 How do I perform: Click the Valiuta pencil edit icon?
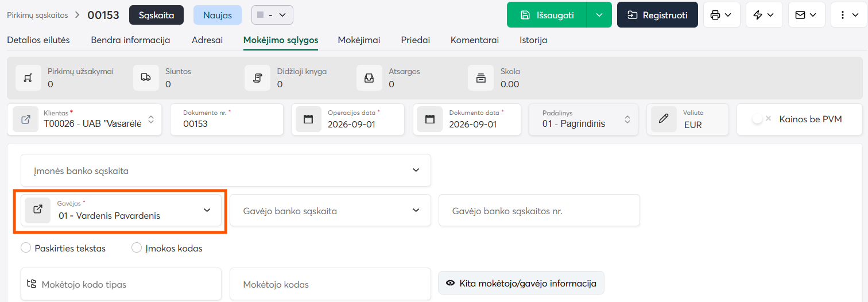pos(664,119)
